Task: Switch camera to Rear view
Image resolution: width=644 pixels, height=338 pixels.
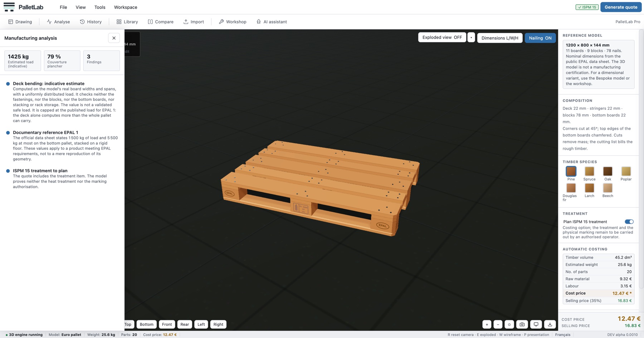Action: pos(185,324)
